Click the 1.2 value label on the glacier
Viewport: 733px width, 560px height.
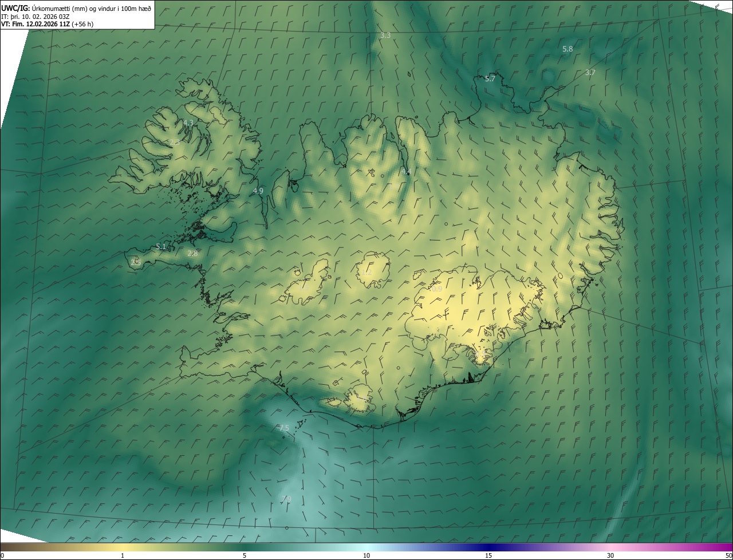click(366, 272)
